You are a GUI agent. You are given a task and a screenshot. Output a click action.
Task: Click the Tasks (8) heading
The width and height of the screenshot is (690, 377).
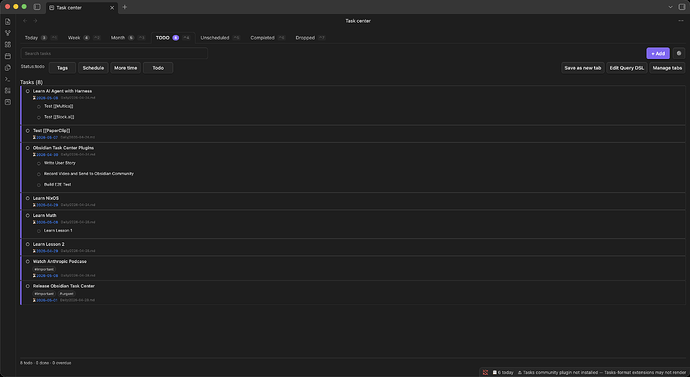click(32, 82)
